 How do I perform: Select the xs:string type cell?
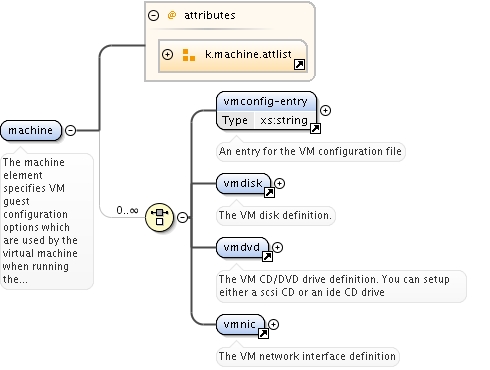284,120
